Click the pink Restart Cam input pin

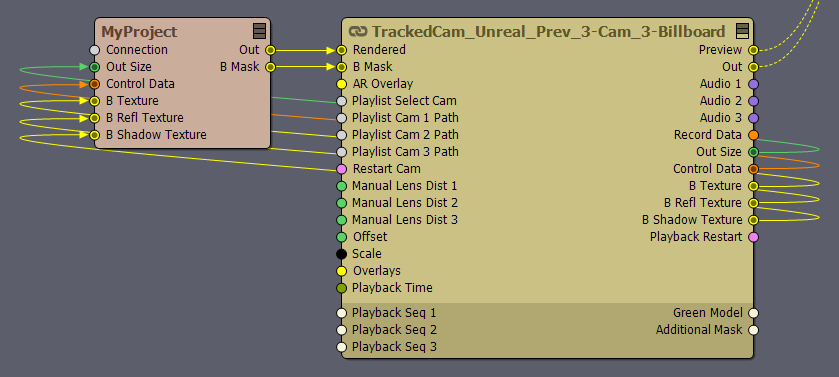tap(341, 169)
